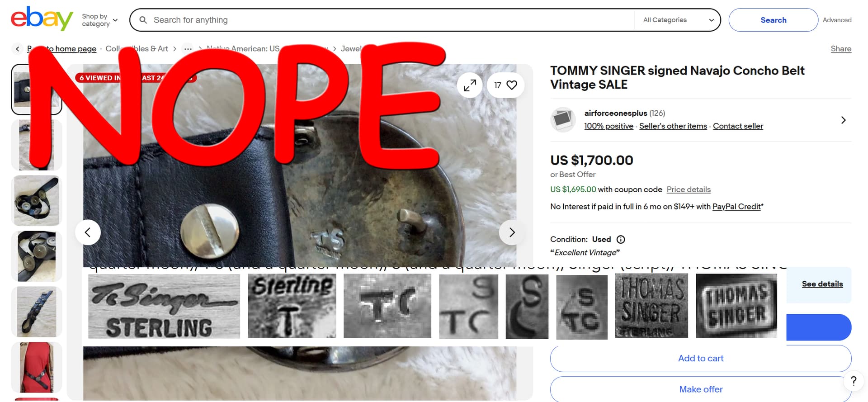Expand image to full screen view
This screenshot has width=868, height=402.
(470, 85)
